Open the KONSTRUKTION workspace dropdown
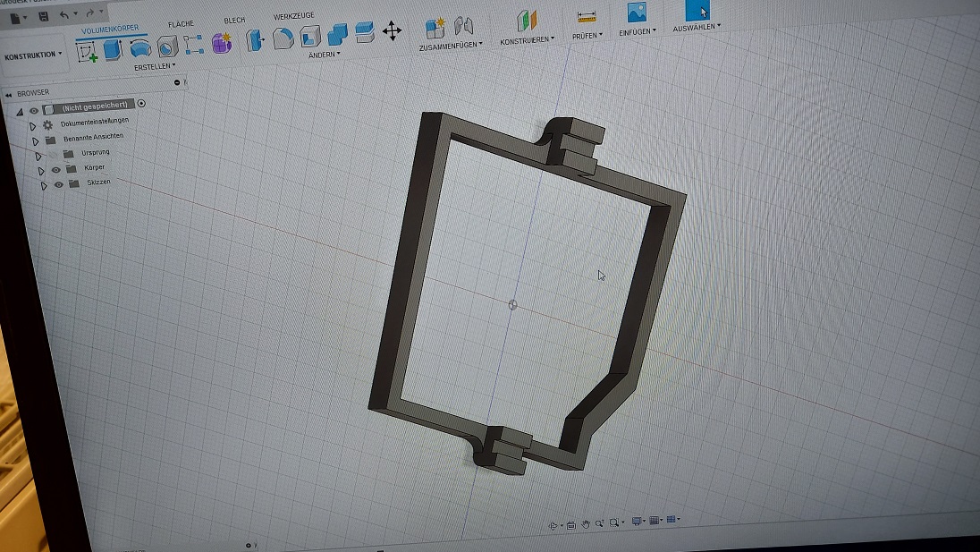Image resolution: width=980 pixels, height=552 pixels. coord(33,55)
